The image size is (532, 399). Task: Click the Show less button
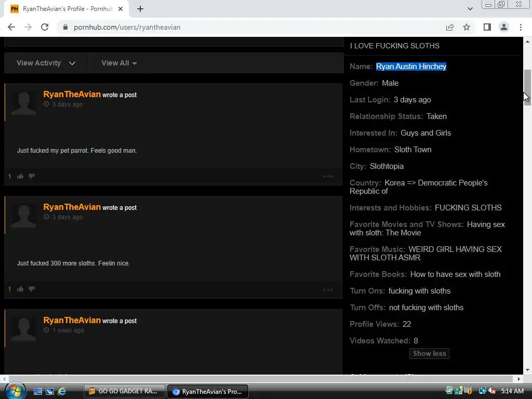[x=429, y=353]
